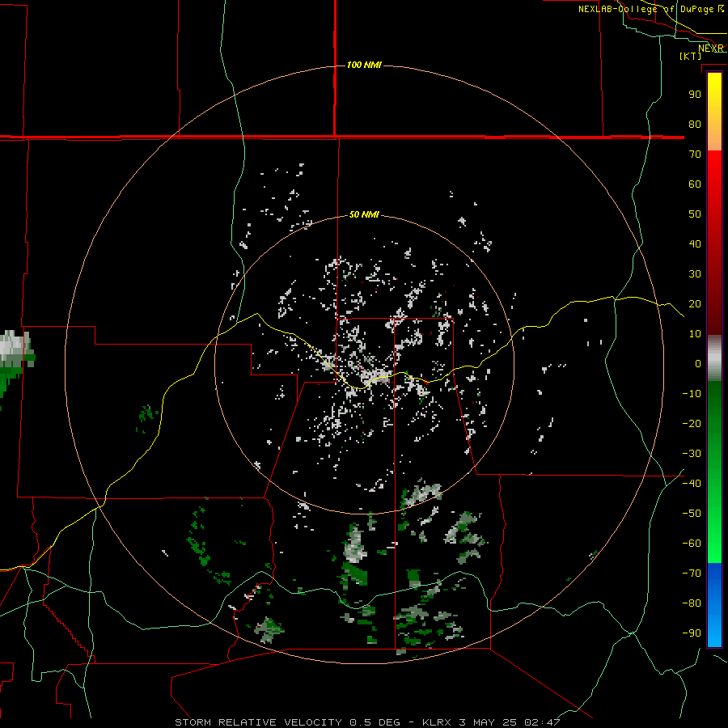This screenshot has height=728, width=728.
Task: Click the positive 60 scale label
Action: point(695,184)
